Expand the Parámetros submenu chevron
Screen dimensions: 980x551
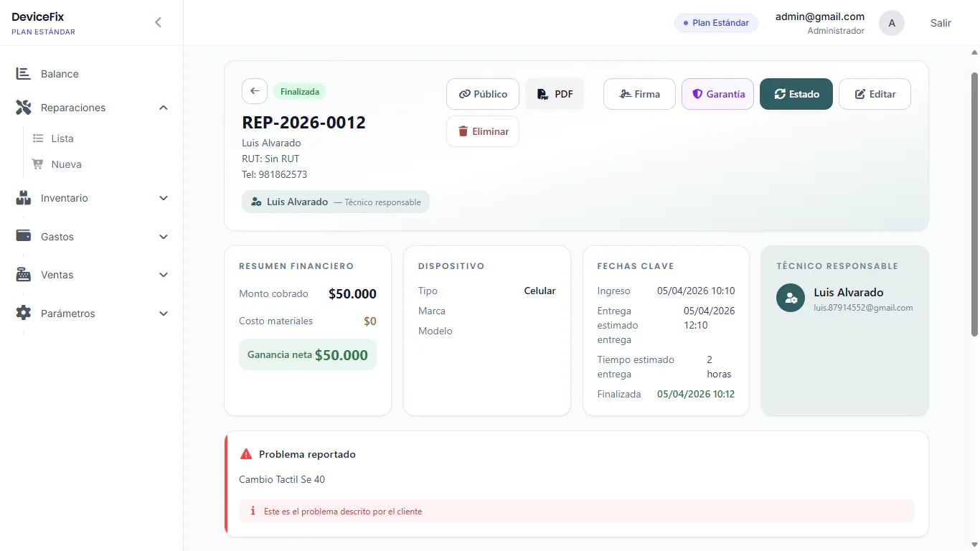(x=164, y=314)
